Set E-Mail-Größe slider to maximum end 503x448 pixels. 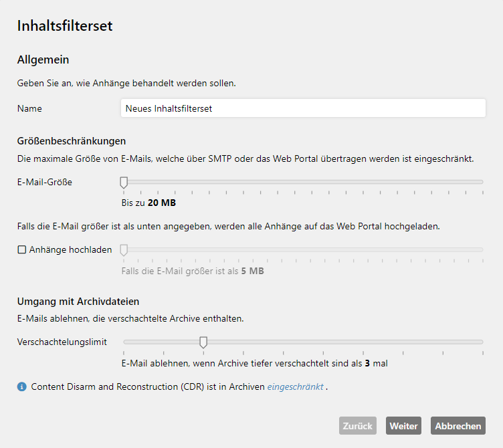tap(482, 182)
